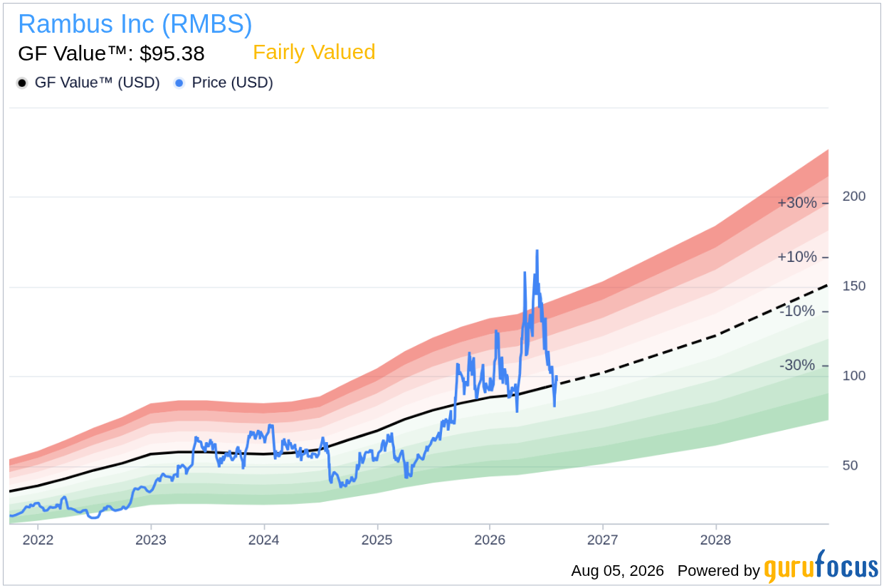Toggle the Price (USD) legend item
Screen dimensions: 884x588
click(x=223, y=83)
